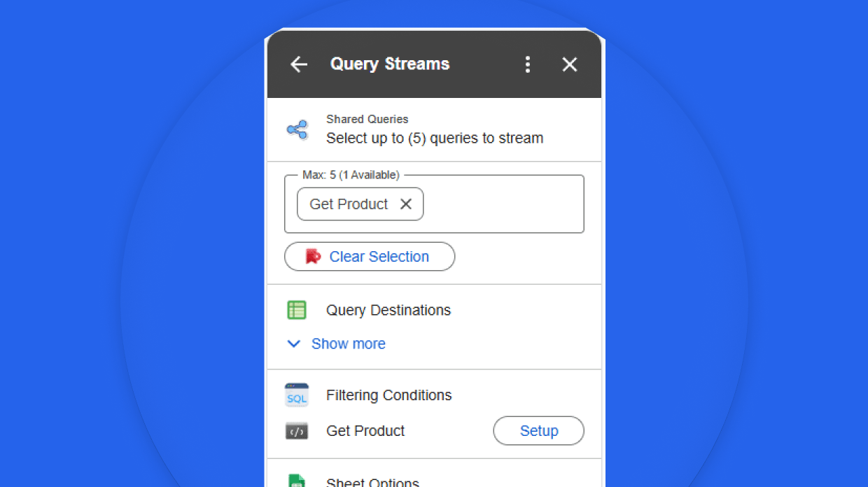Click the code icon next to Get Product

pos(297,431)
